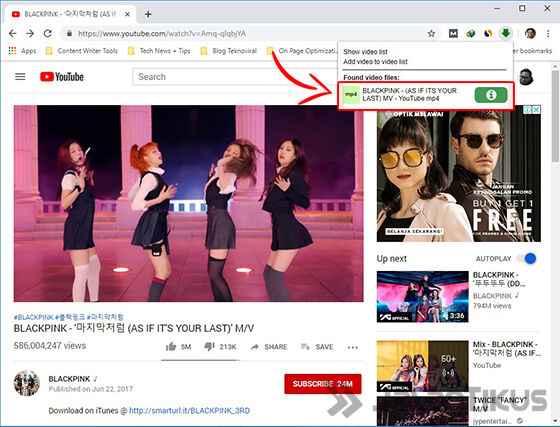This screenshot has height=427, width=560.
Task: Click the video title AS IF IT'S YOUR LAST
Action: coord(134,328)
